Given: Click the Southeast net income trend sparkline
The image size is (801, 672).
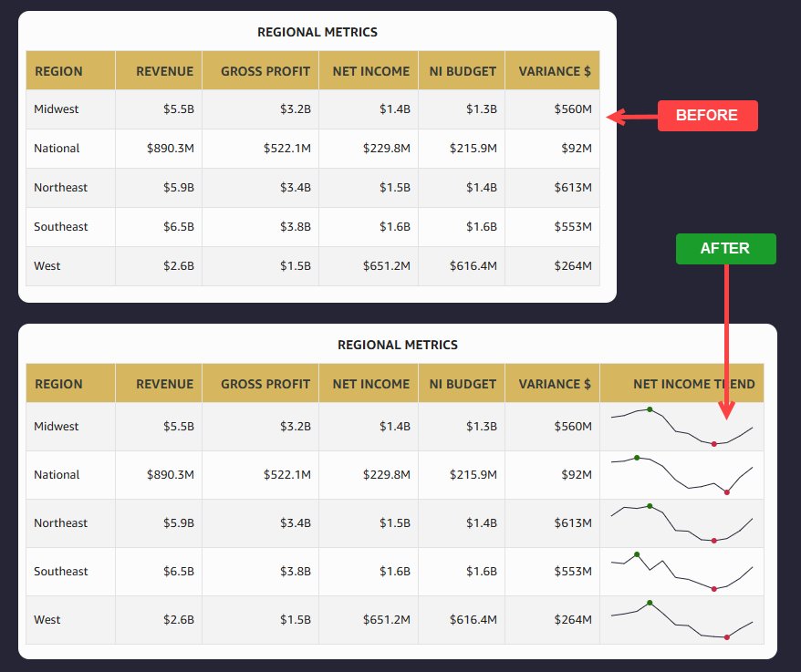Looking at the screenshot, I should click(681, 572).
